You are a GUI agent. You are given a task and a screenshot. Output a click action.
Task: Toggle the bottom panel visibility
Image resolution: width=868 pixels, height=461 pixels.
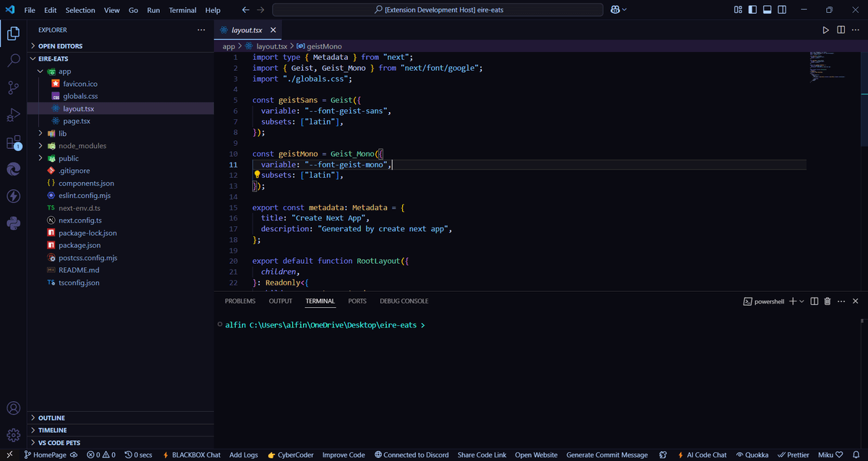coord(767,10)
